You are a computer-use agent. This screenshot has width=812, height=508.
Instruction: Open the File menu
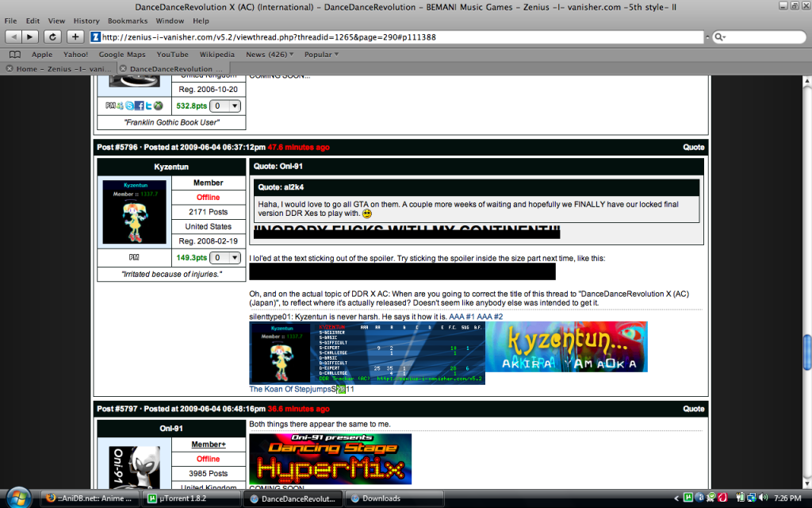10,21
